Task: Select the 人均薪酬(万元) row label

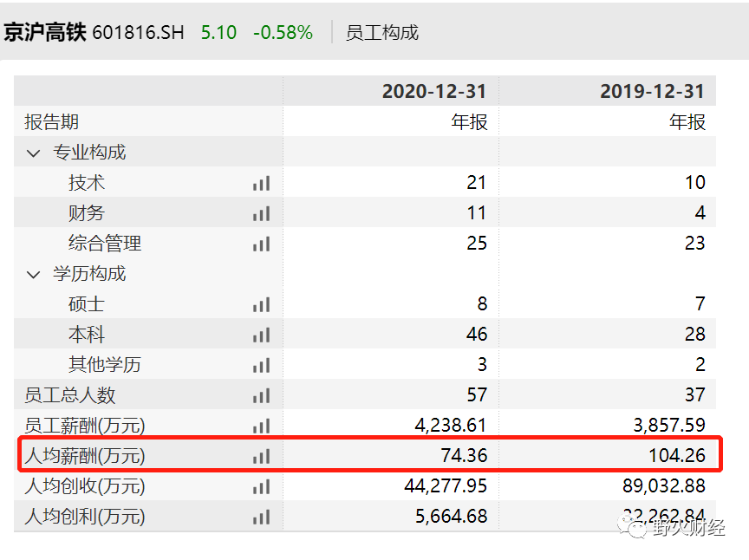Action: [85, 456]
